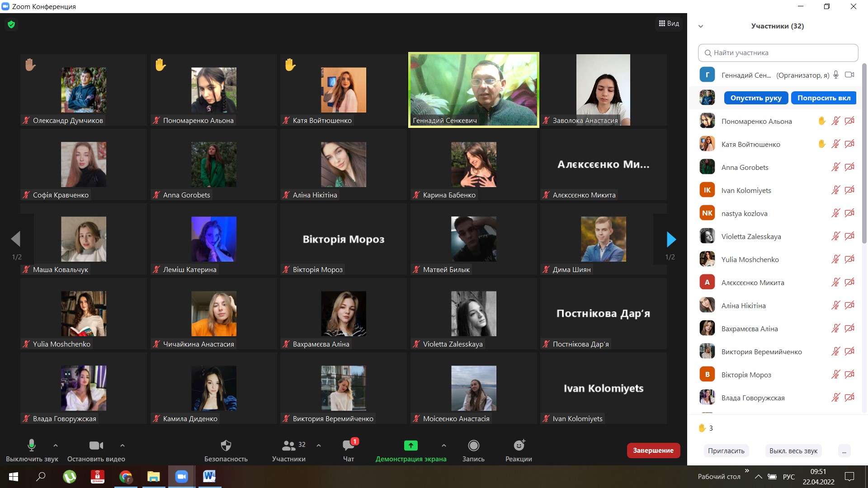This screenshot has height=488, width=868.
Task: Click Выкл. весь звук button
Action: (793, 451)
